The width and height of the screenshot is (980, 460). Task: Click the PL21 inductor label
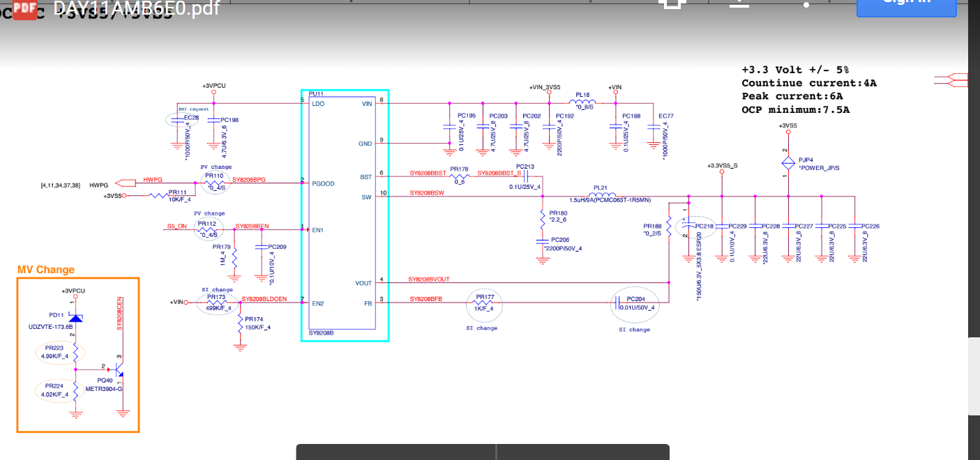600,188
